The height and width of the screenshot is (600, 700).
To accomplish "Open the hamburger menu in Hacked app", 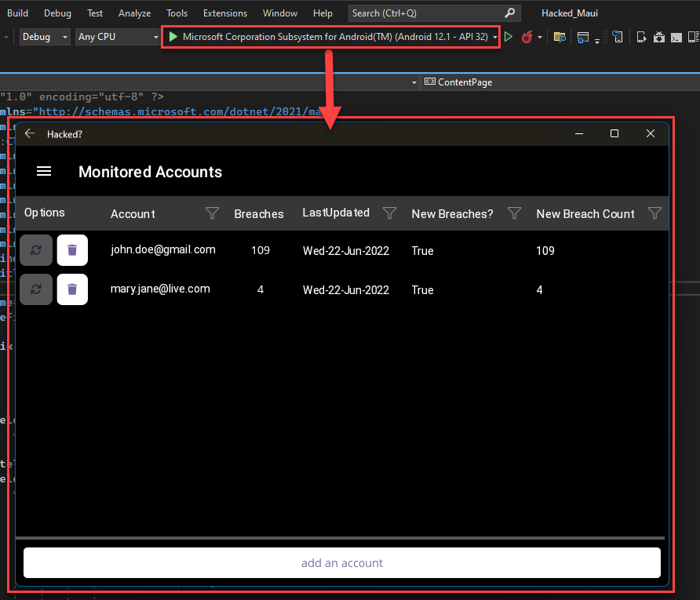I will pyautogui.click(x=43, y=171).
